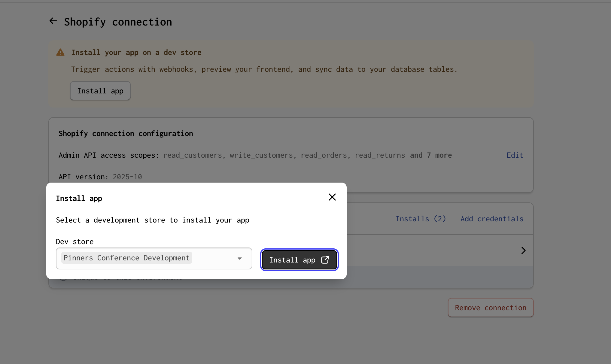Image resolution: width=611 pixels, height=364 pixels.
Task: Click the Pinners Conference Development chip
Action: tap(126, 258)
